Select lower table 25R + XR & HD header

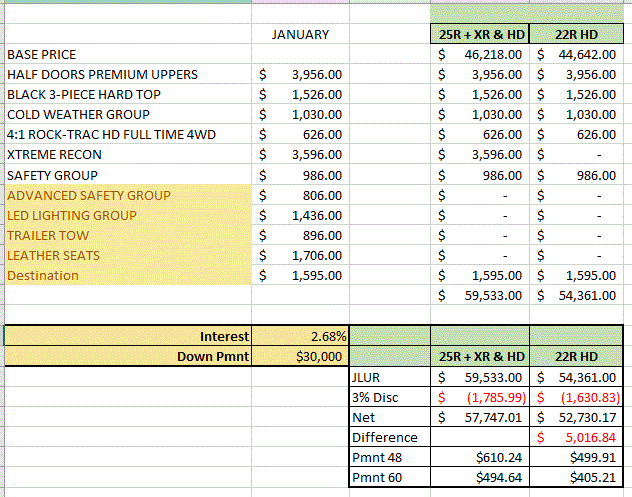(x=480, y=356)
